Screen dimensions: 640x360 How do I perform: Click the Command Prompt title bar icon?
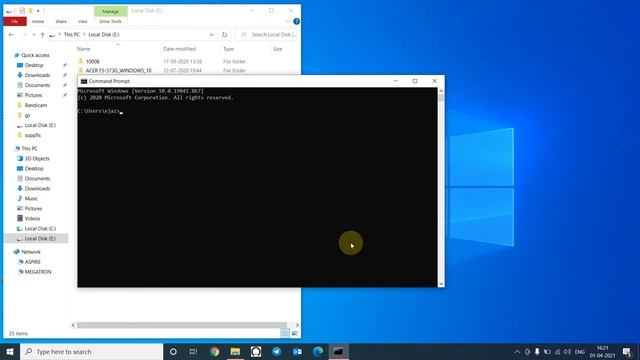pyautogui.click(x=84, y=81)
